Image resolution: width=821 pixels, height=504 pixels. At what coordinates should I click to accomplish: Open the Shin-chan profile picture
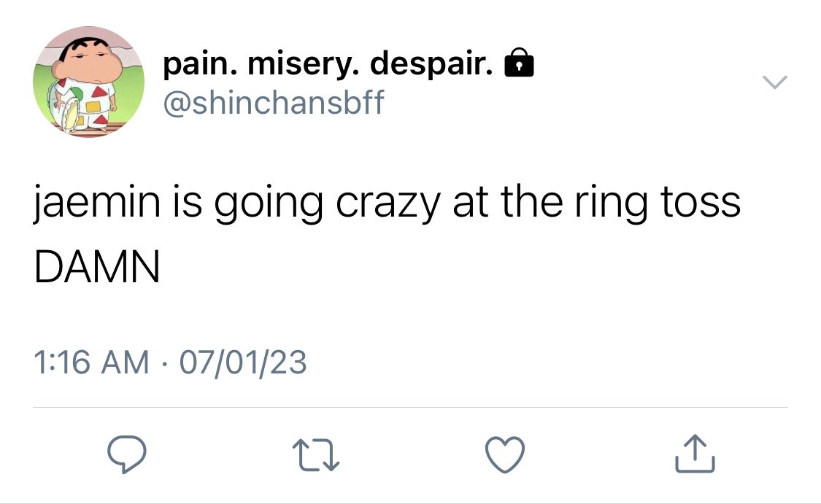pos(88,82)
